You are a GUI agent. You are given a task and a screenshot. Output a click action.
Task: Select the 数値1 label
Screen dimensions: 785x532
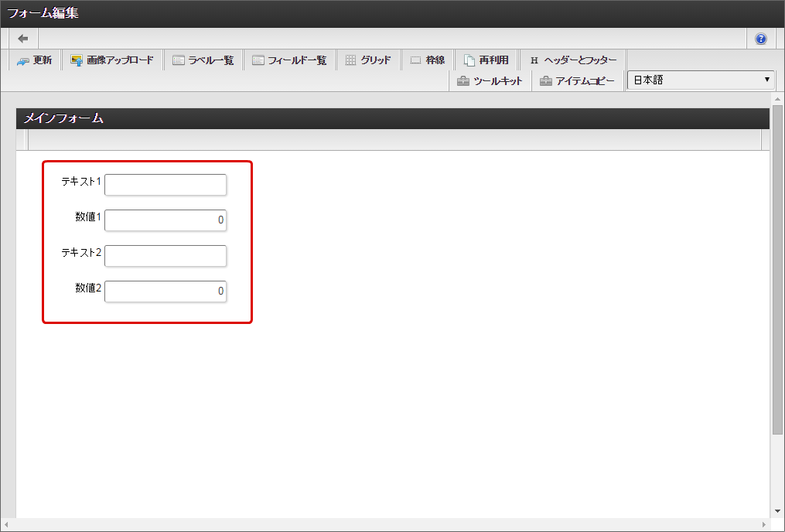pyautogui.click(x=88, y=217)
